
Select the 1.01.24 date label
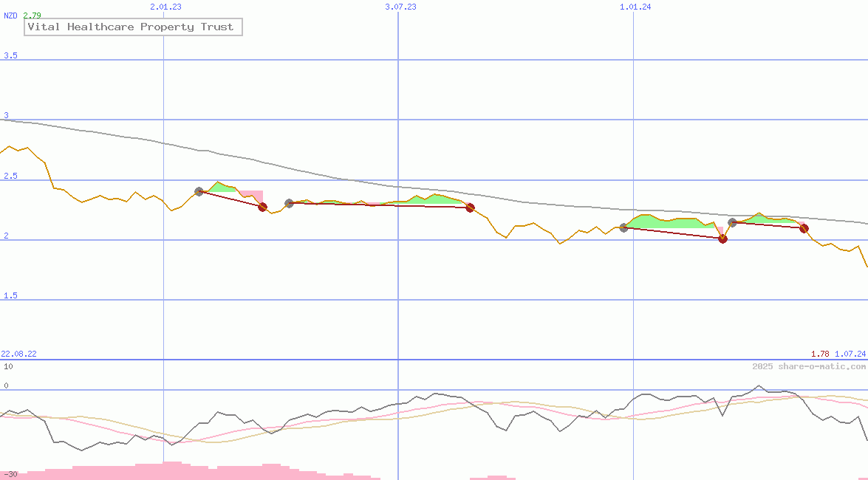pos(635,7)
